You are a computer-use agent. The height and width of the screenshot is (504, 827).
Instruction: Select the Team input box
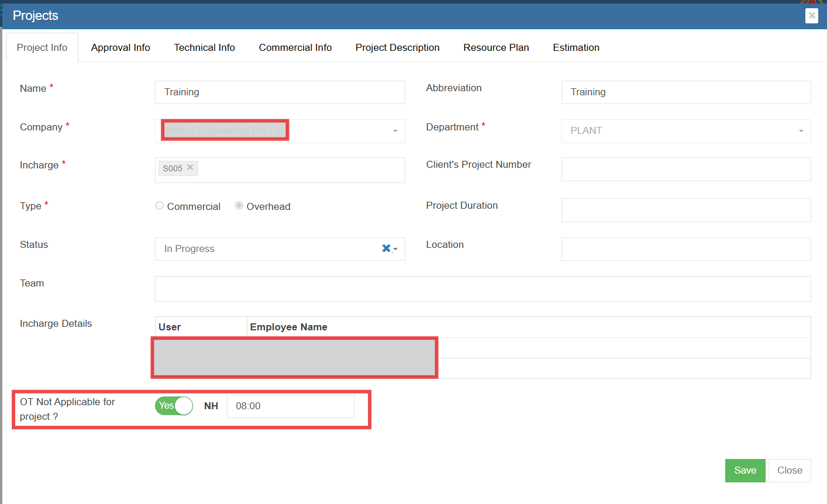click(x=483, y=289)
